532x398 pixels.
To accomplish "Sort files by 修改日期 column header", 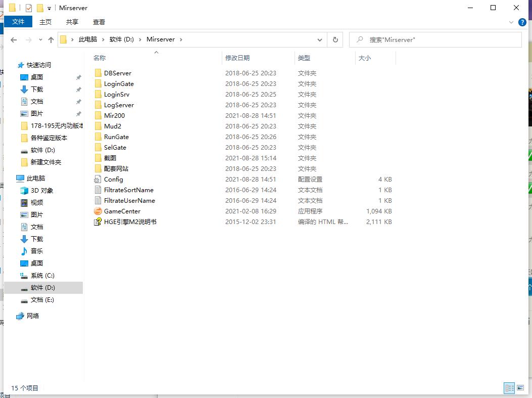I will click(x=237, y=58).
